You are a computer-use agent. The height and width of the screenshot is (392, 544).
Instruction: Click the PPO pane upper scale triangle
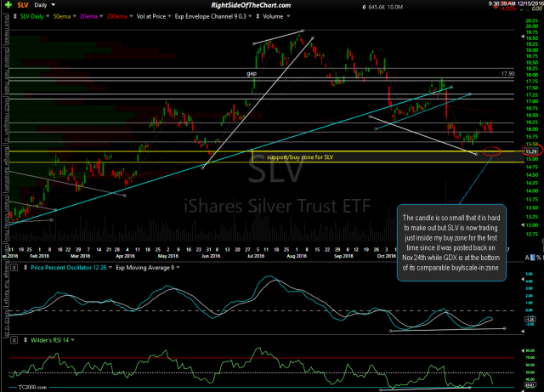(x=523, y=279)
